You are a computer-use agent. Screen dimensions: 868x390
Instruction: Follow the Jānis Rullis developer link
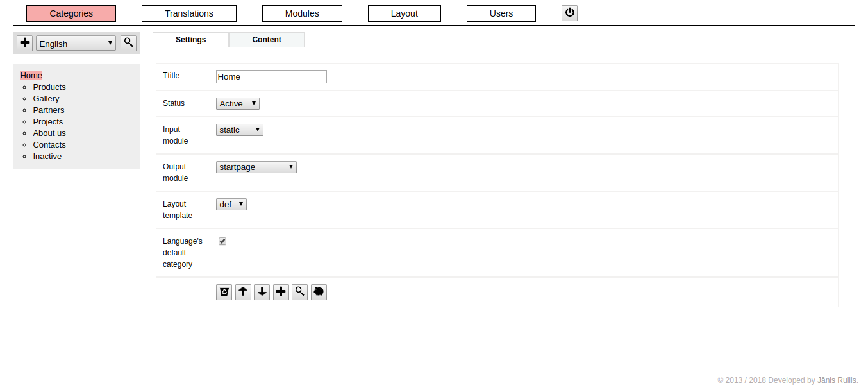tap(837, 380)
